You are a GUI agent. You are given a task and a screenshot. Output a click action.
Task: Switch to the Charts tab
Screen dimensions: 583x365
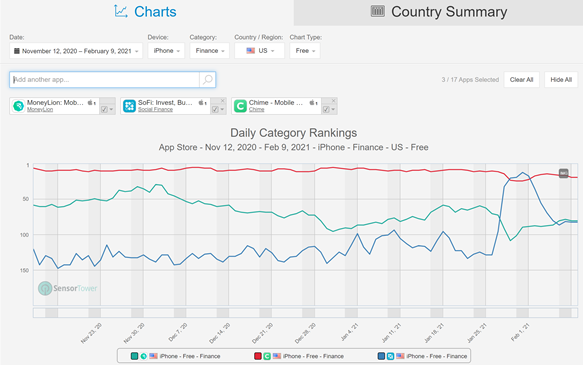(147, 12)
